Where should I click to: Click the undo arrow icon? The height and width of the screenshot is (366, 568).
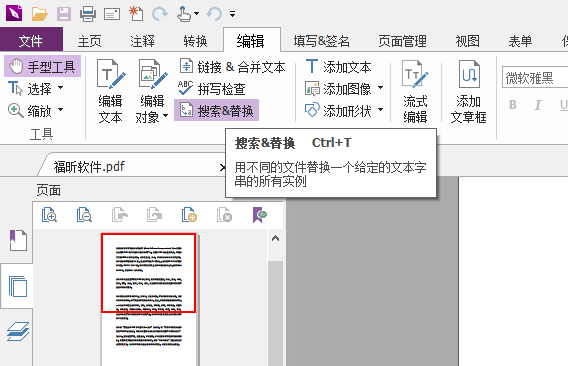pyautogui.click(x=214, y=14)
